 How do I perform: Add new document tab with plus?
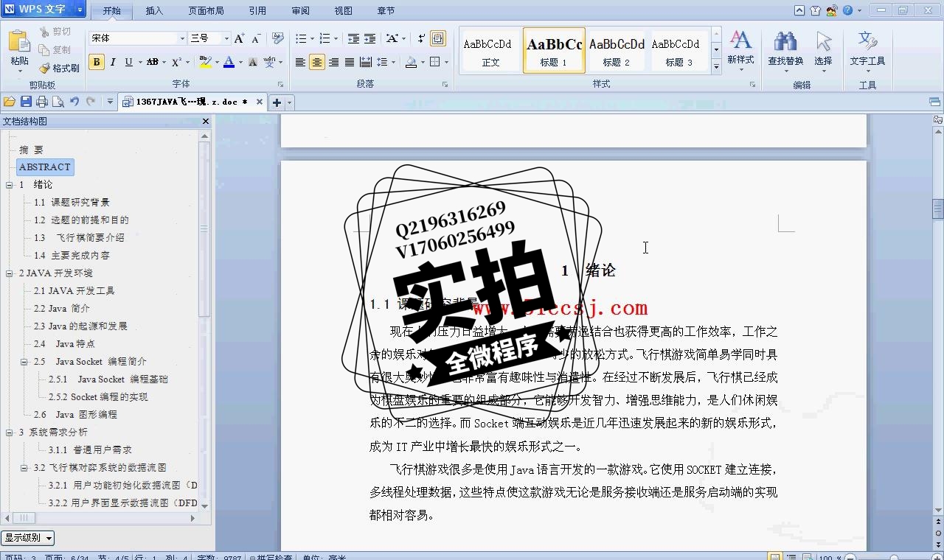[277, 102]
